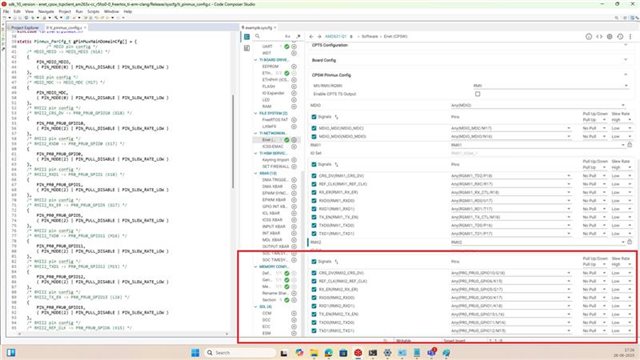Uncheck MDIO_MDC signal checkbox

(314, 128)
